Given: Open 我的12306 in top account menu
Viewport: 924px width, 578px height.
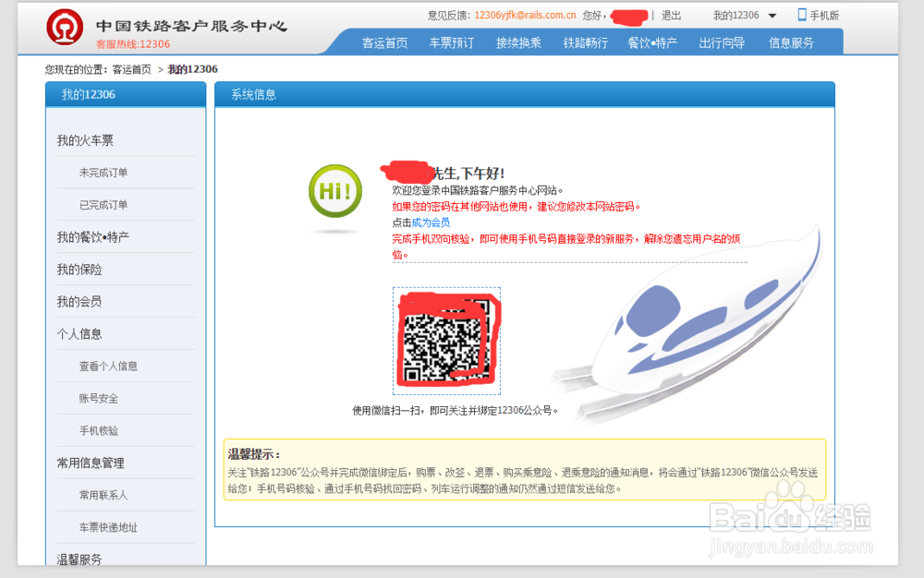Looking at the screenshot, I should (736, 16).
